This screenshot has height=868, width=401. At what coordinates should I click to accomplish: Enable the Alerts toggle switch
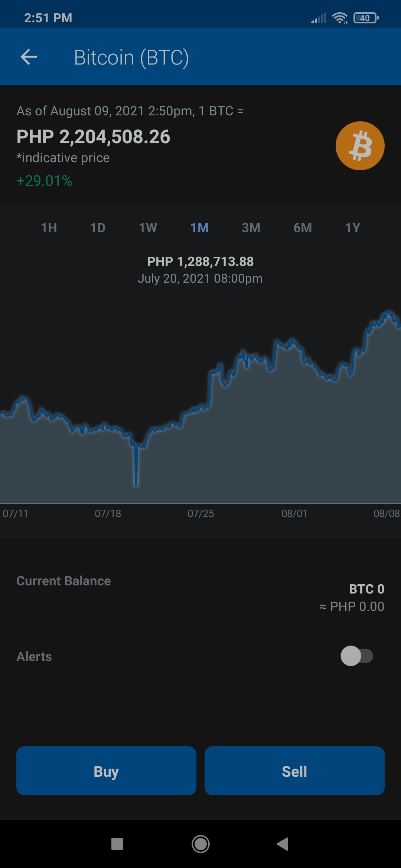tap(357, 656)
